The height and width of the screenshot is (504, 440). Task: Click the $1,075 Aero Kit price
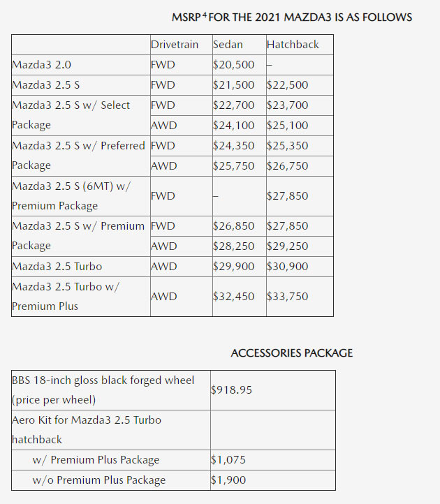point(228,460)
